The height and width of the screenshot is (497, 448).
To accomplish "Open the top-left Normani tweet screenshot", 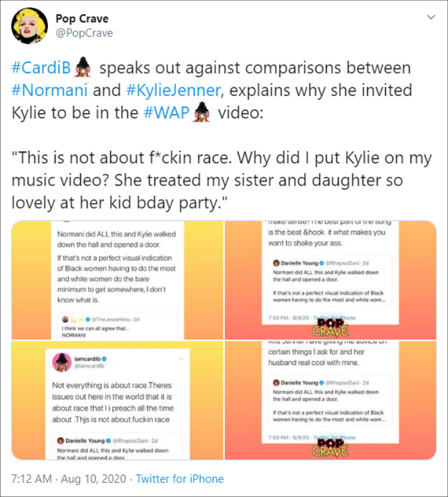I will click(x=118, y=280).
